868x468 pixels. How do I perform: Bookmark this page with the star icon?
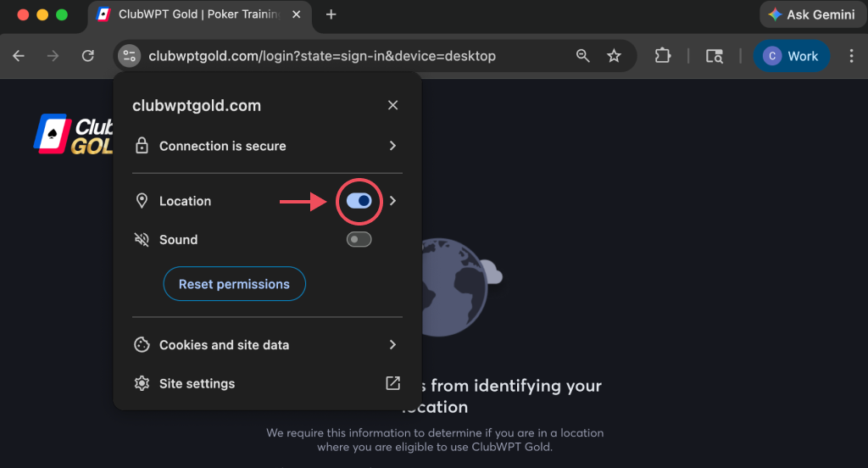[x=614, y=56]
